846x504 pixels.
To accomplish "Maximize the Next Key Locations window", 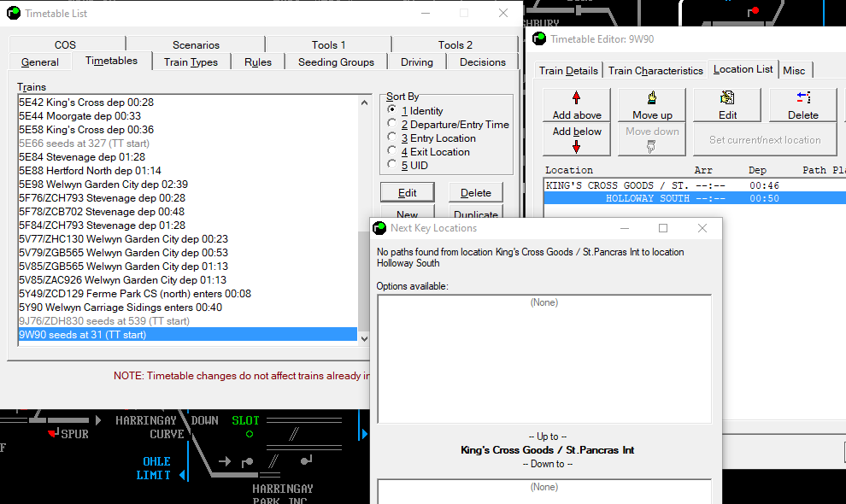I will [663, 228].
